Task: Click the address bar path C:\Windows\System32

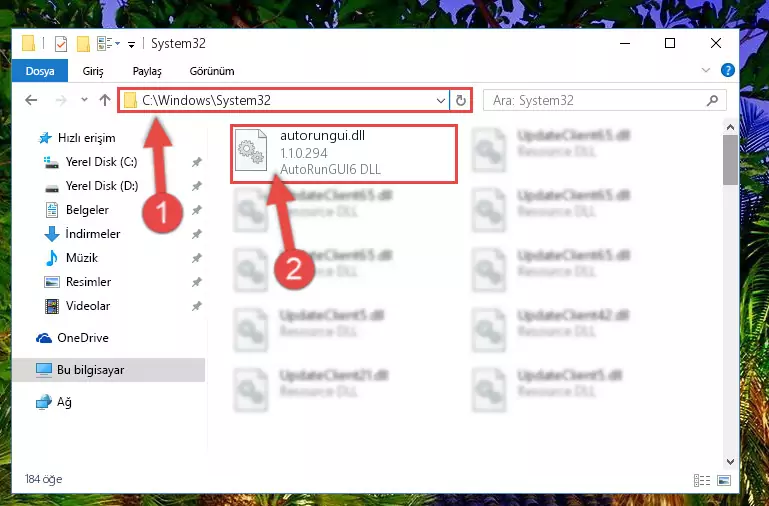Action: (x=206, y=101)
